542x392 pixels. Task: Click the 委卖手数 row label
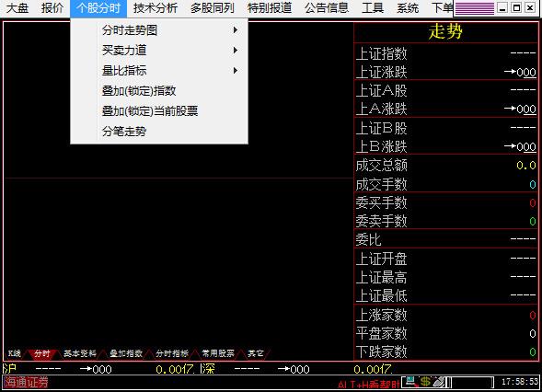(382, 221)
